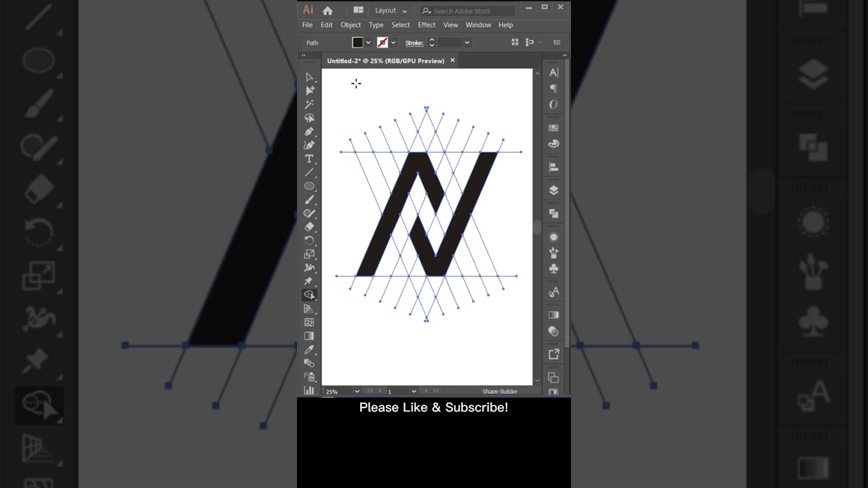This screenshot has width=868, height=488.
Task: Open the Stroke color dropdown arrow
Action: pyautogui.click(x=393, y=43)
